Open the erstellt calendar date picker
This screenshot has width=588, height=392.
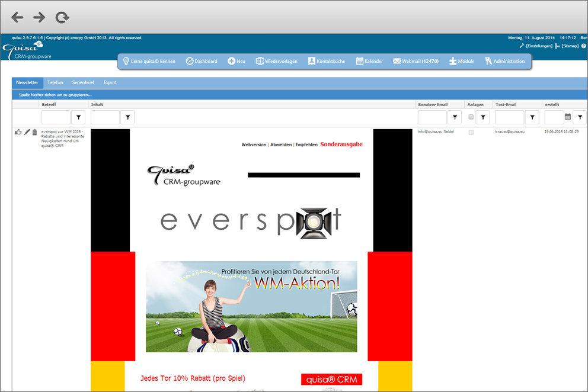(568, 117)
